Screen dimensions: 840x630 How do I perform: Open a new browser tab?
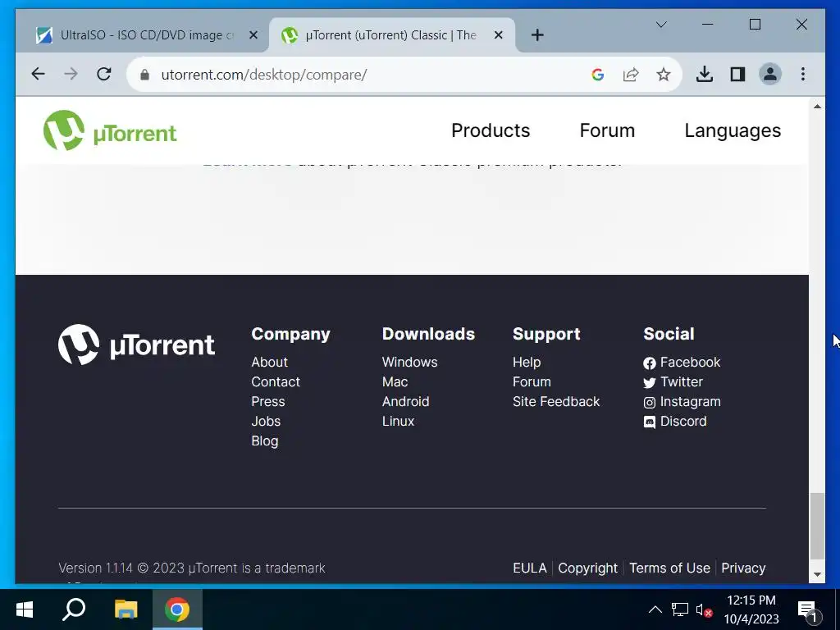pyautogui.click(x=537, y=35)
